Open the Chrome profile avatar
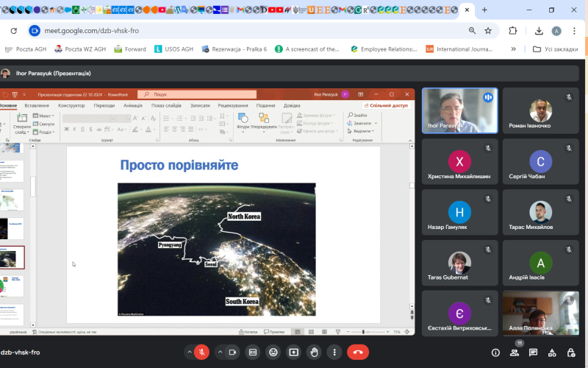The height and width of the screenshot is (368, 588). [x=556, y=31]
